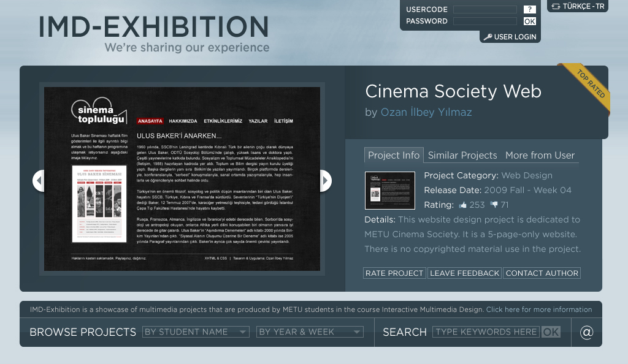Open the By Year & Week dropdown
628x364 pixels.
[x=310, y=332]
